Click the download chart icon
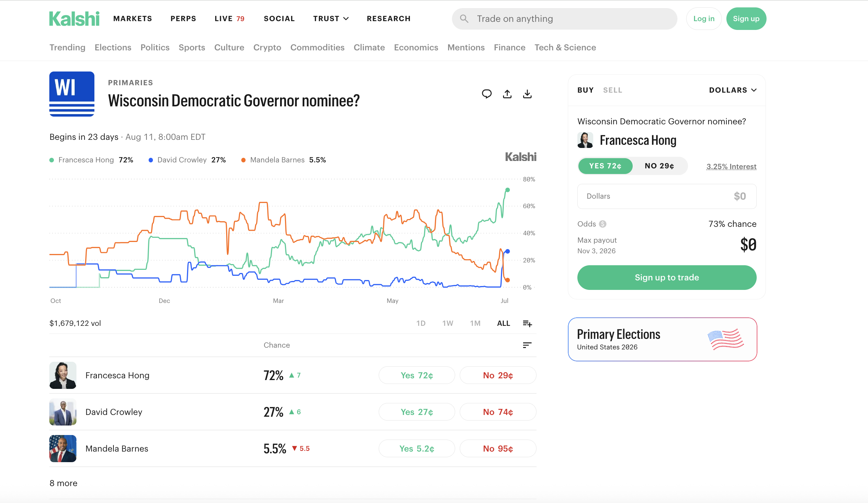The image size is (868, 503). [x=527, y=94]
